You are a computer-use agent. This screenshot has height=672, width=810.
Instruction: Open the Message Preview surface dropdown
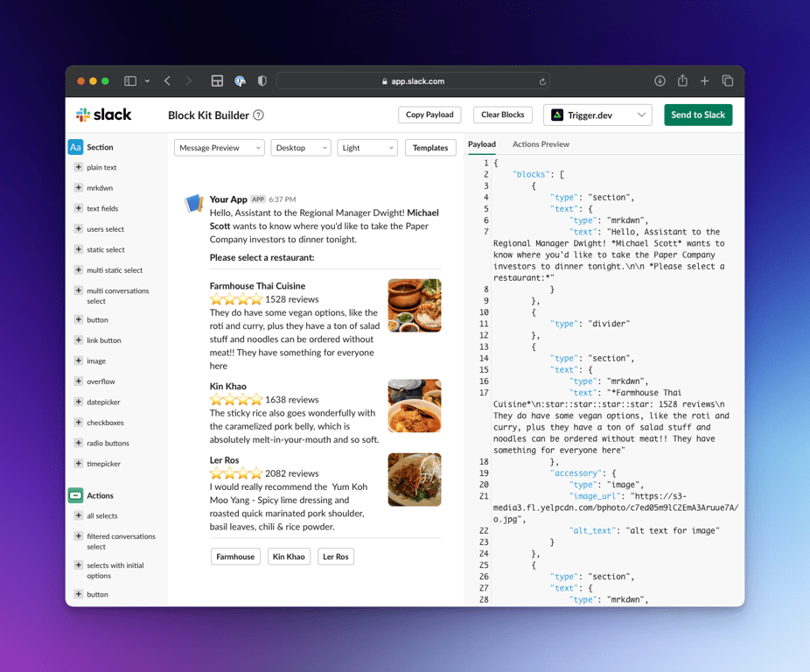click(219, 147)
